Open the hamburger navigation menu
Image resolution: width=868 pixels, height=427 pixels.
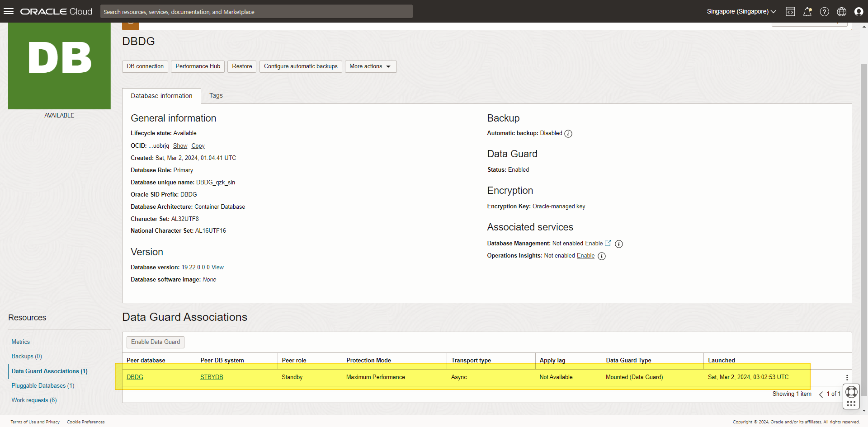pyautogui.click(x=9, y=11)
